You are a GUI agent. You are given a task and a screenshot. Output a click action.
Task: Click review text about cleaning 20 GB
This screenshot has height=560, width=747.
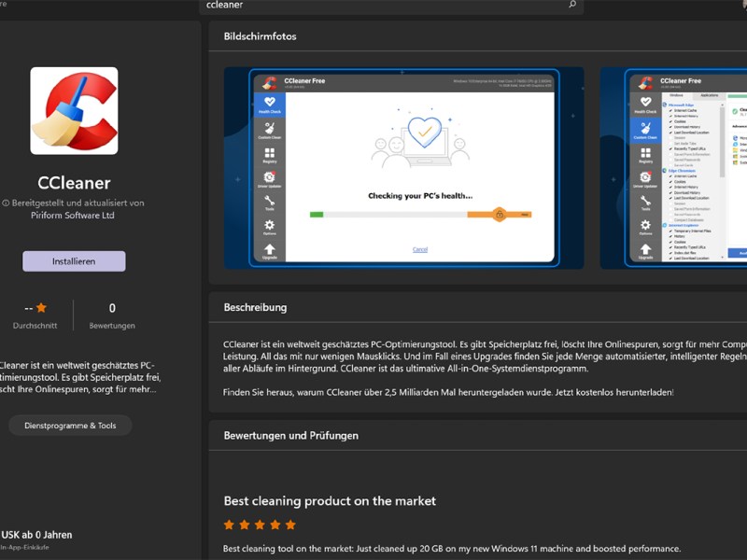[x=452, y=549]
